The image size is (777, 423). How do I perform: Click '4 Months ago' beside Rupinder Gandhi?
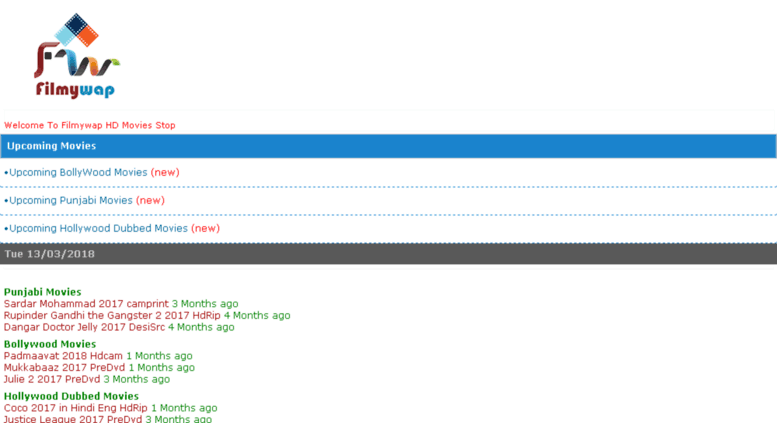click(x=257, y=316)
